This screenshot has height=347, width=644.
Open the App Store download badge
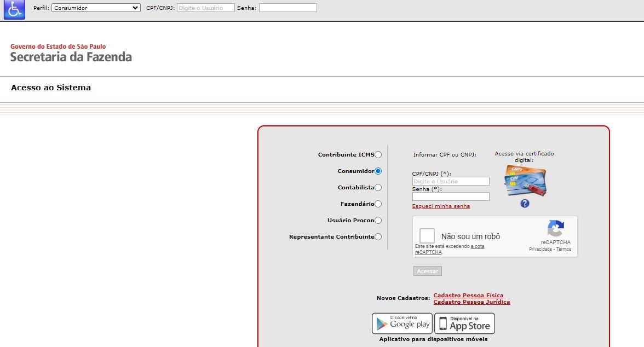(464, 323)
